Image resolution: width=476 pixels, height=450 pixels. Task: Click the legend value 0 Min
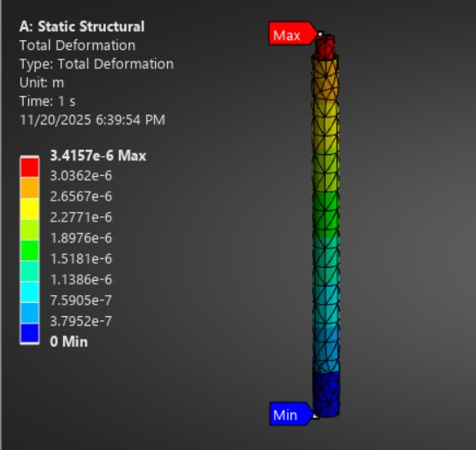[x=68, y=341]
